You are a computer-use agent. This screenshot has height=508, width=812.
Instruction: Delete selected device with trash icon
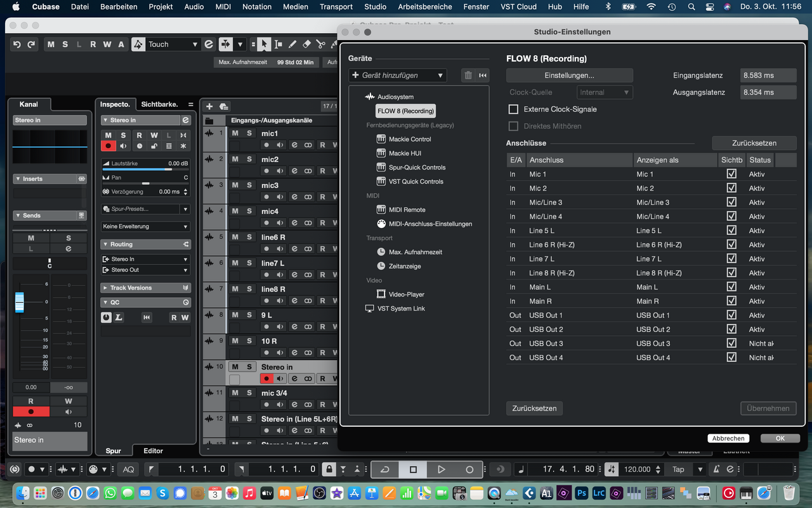coord(468,76)
